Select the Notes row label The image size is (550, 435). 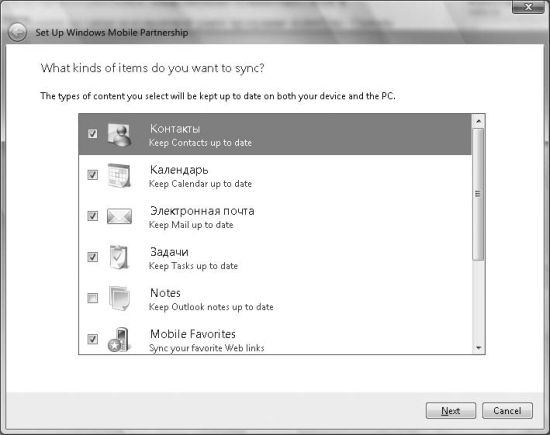[x=165, y=293]
